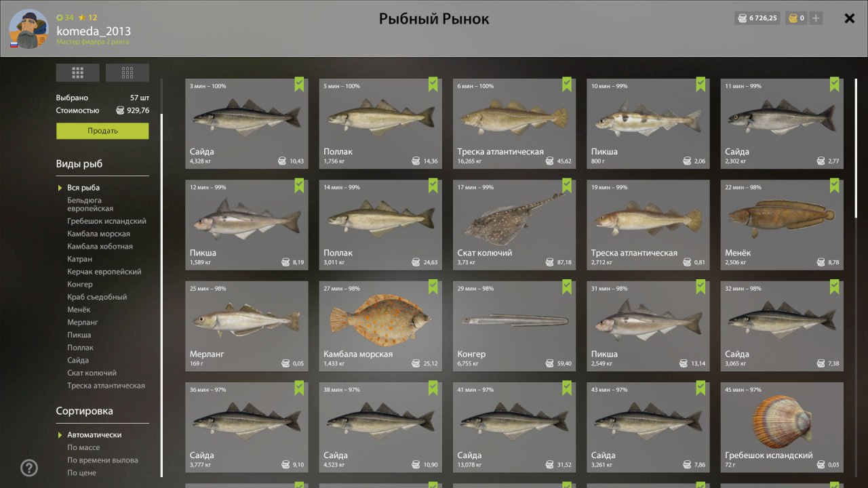Open the help question mark icon
Screen dimensions: 868x488
29,468
